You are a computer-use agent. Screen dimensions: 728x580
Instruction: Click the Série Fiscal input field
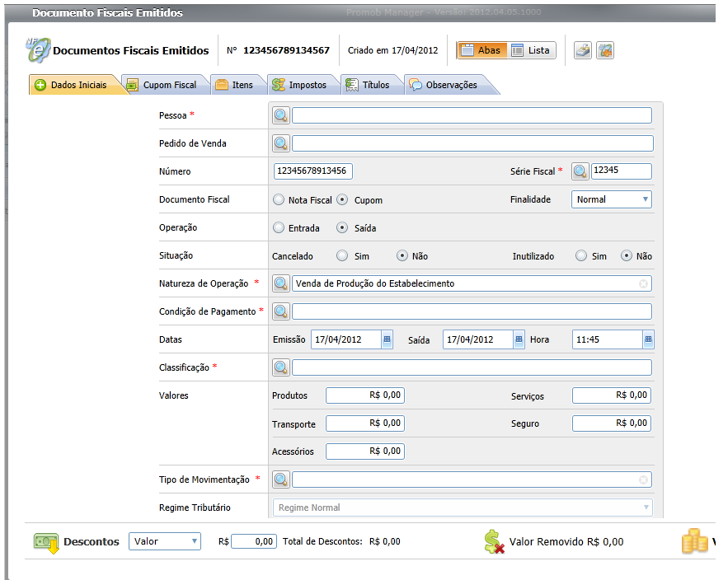pos(621,171)
